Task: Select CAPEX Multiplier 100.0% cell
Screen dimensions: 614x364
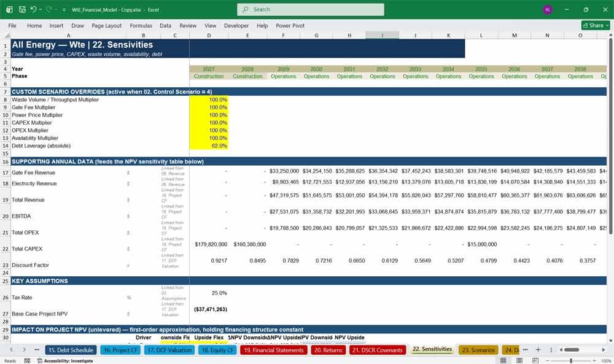Action: point(209,123)
